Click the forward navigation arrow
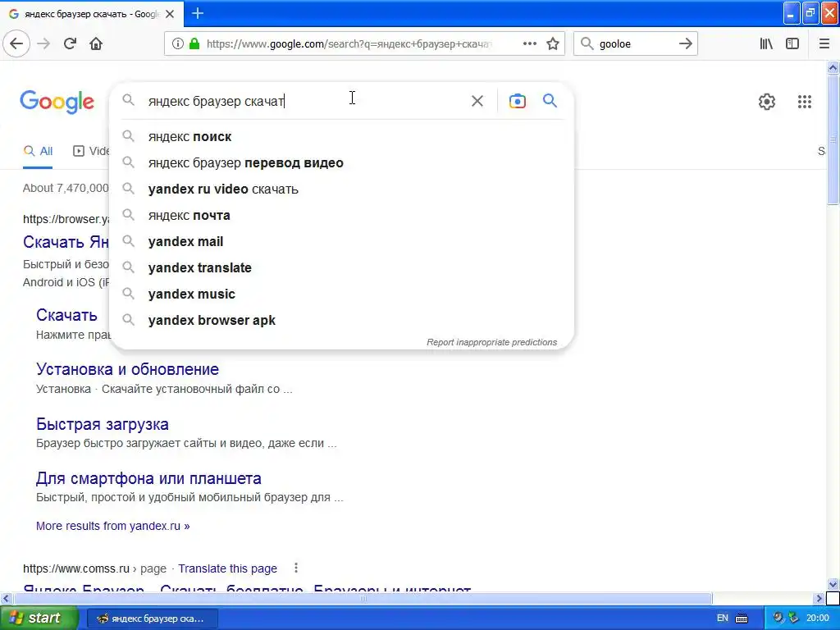Screen dimensions: 840x630 [43, 44]
